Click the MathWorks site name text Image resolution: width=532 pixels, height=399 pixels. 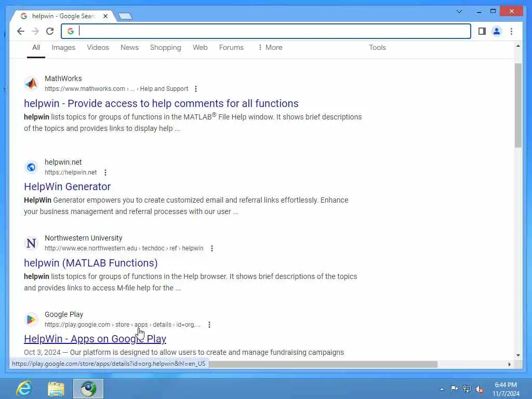pyautogui.click(x=63, y=78)
